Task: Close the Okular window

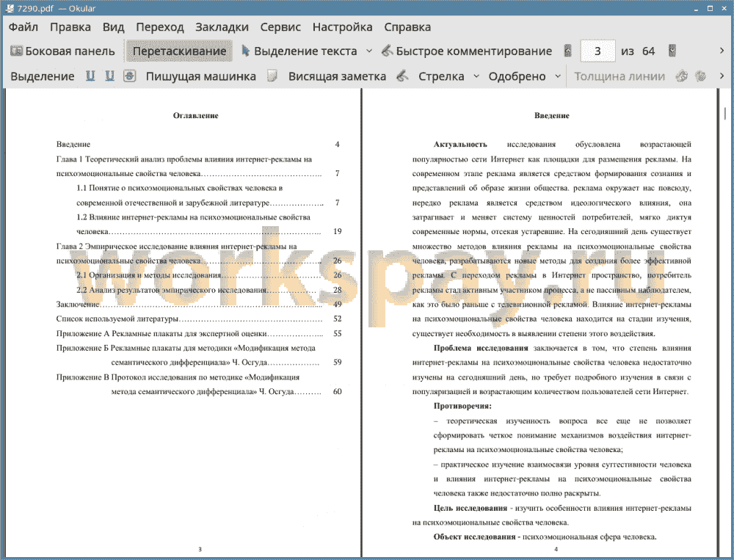Action: [x=723, y=8]
